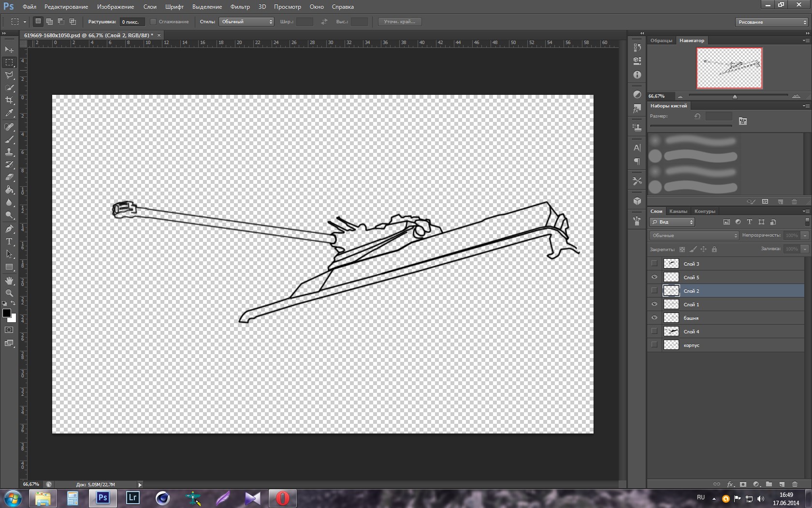The width and height of the screenshot is (812, 508).
Task: Click the Уточн. край button
Action: (399, 22)
